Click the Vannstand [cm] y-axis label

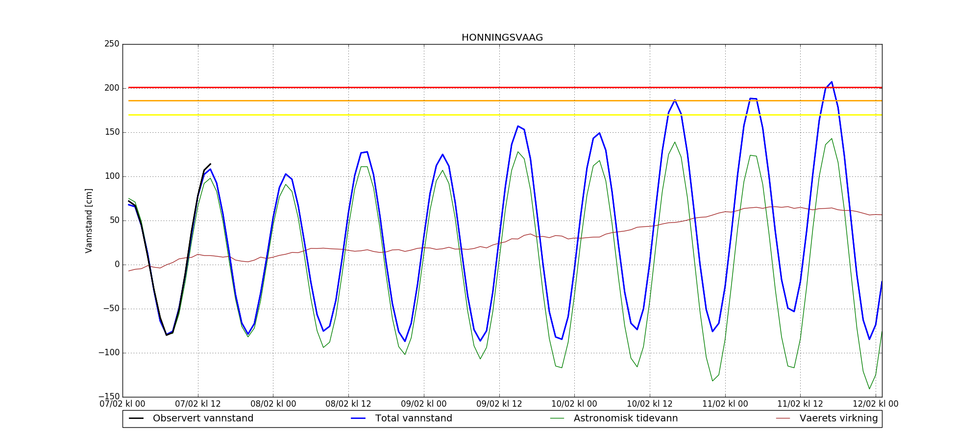tap(89, 220)
